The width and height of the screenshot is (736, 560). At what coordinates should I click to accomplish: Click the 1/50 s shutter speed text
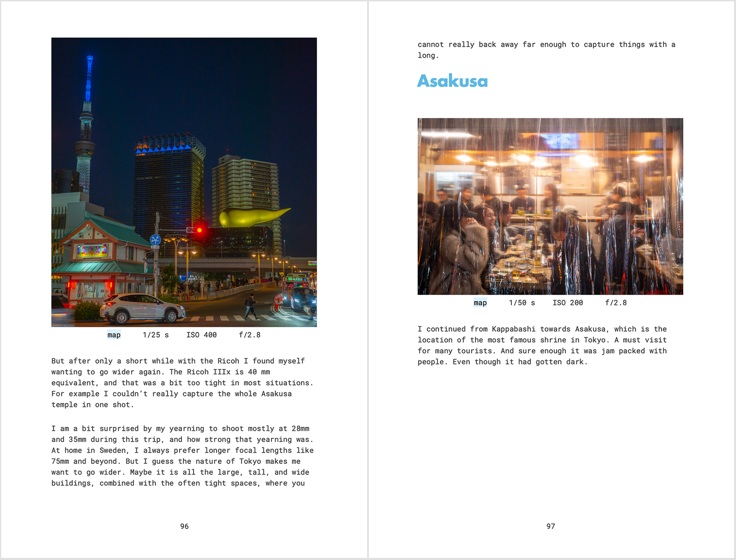[x=522, y=302]
